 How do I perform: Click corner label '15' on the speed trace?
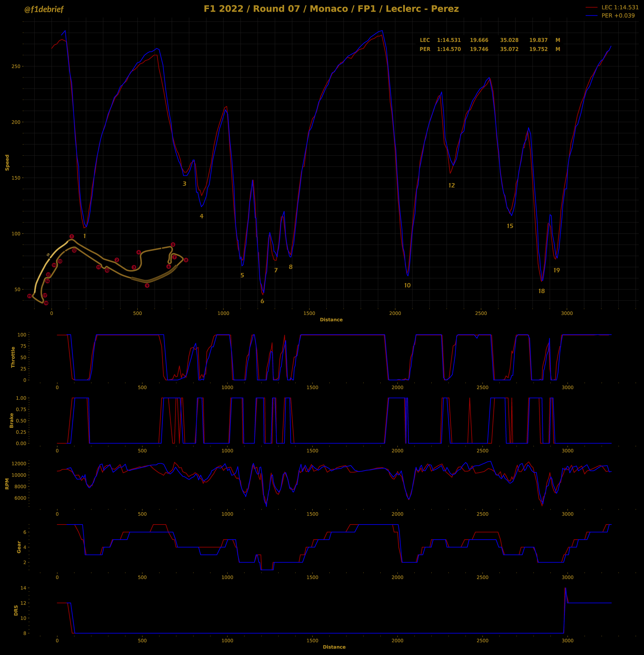[x=510, y=226]
